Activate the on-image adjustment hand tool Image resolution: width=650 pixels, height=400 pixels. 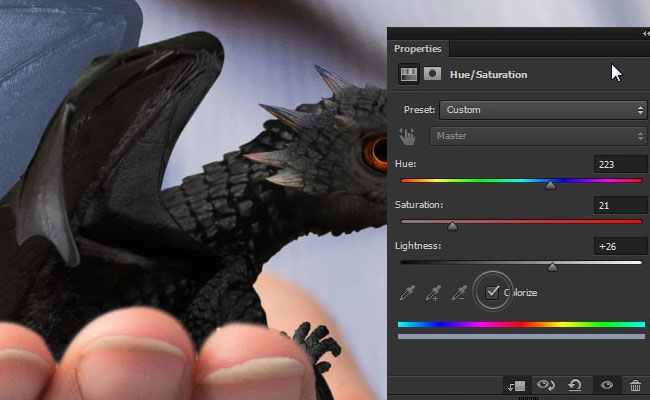407,136
